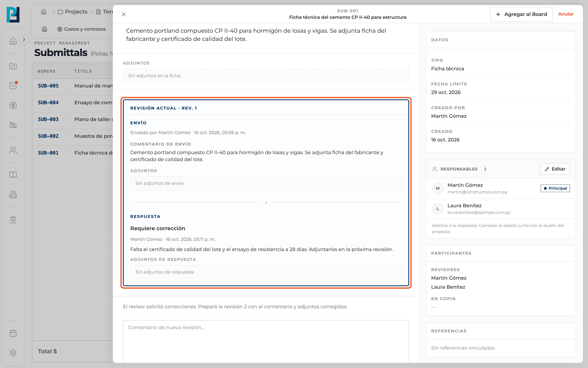Open the settings gear icon in the sidebar
588x368 pixels.
pos(13,353)
